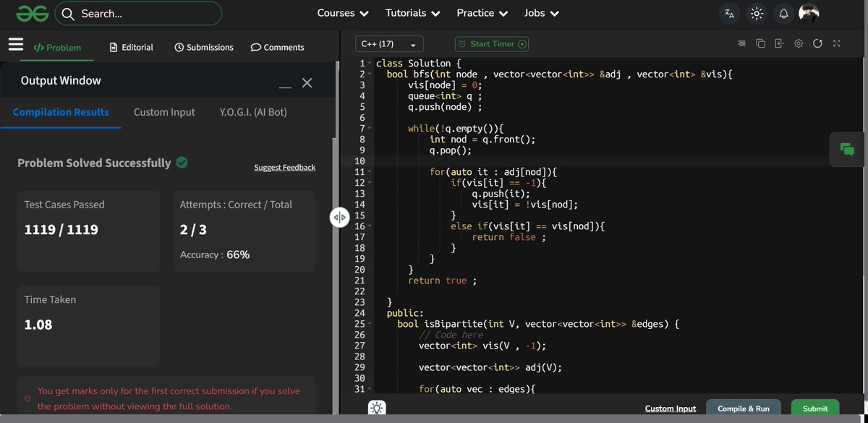Screen dimensions: 868x423
Task: Expand the Tutorials menu
Action: pyautogui.click(x=413, y=13)
